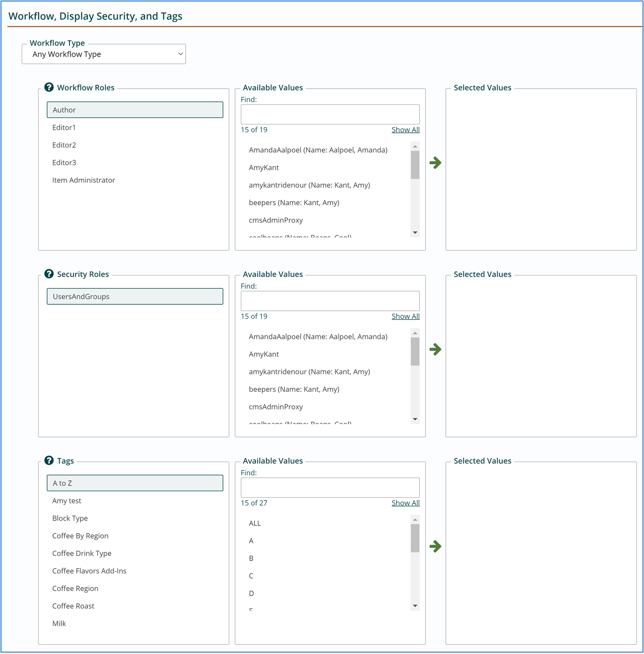Show All tags available values

405,503
